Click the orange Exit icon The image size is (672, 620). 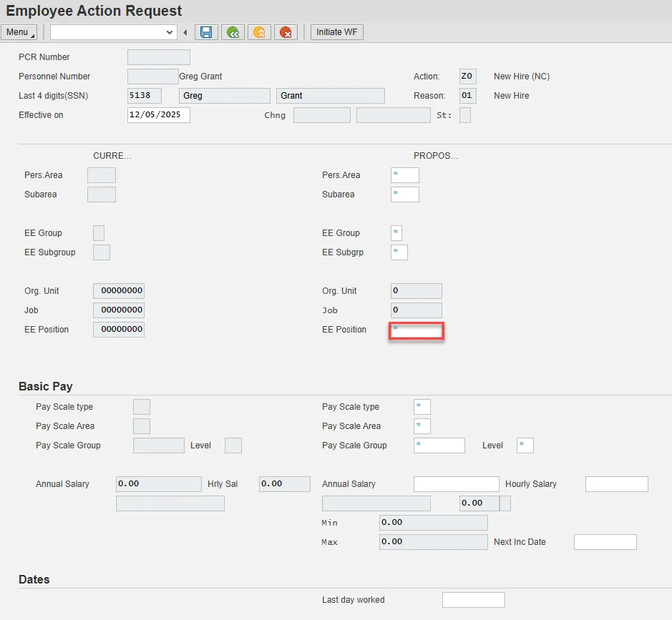pos(260,32)
